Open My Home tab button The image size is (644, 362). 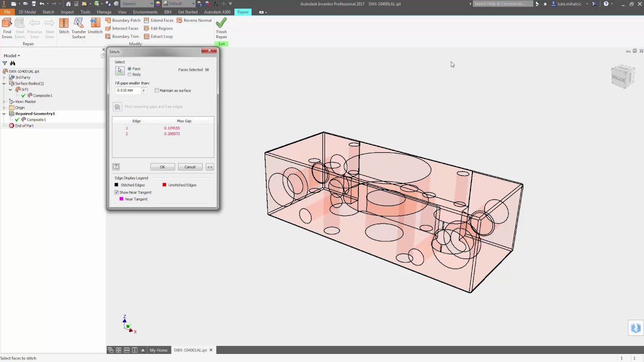(158, 350)
